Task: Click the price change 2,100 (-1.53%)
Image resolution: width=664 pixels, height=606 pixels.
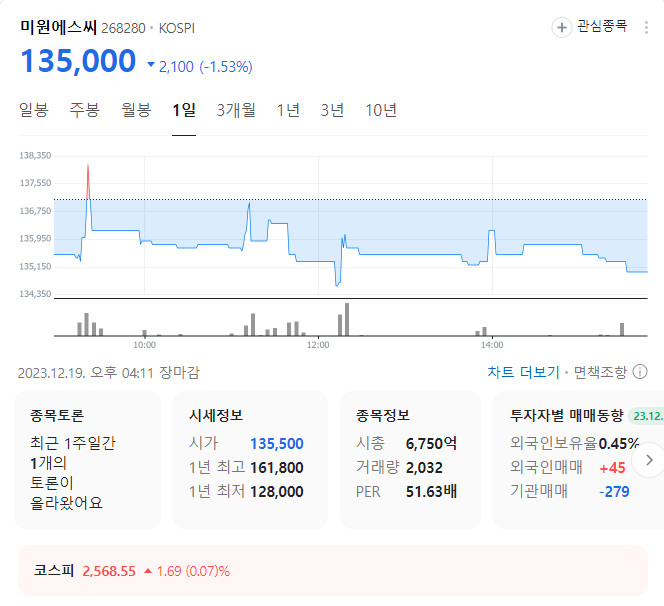Action: pyautogui.click(x=200, y=66)
